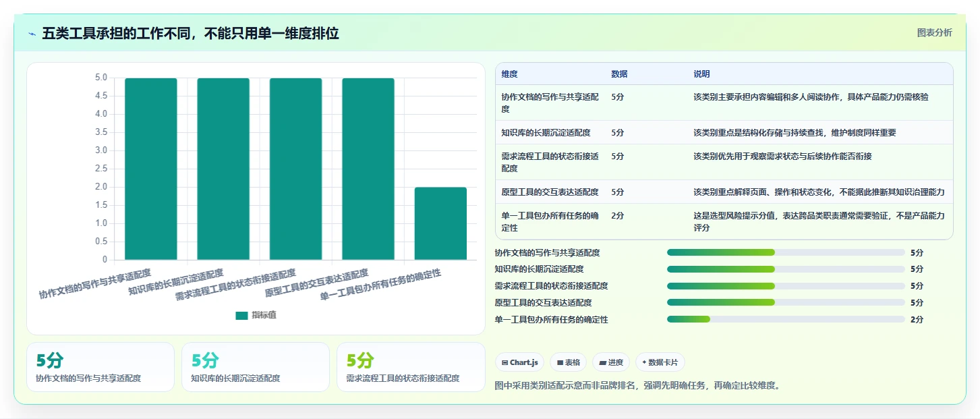Click the short bar for 单一工具包办所有任务的确定性
980x419 pixels.
(440, 223)
